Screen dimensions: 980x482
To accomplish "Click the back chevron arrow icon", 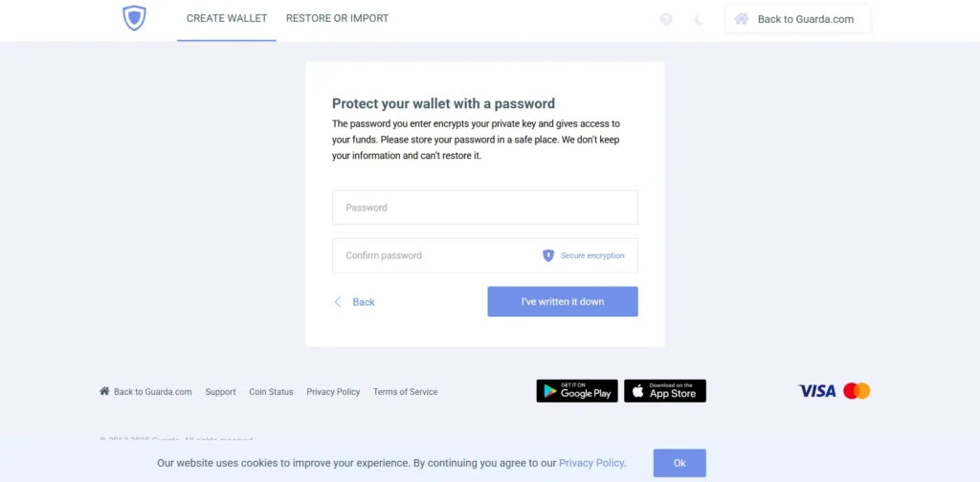I will [338, 302].
